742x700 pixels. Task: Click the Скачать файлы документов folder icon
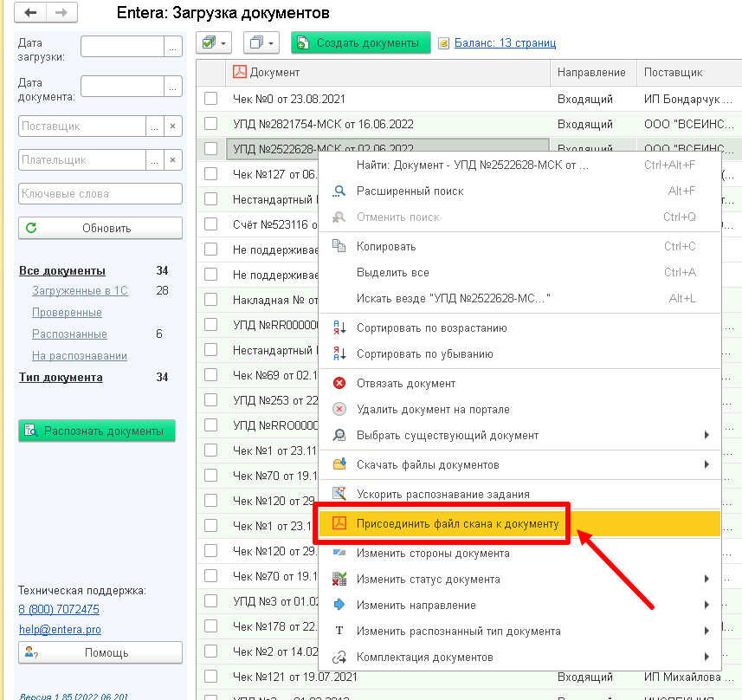tap(339, 464)
